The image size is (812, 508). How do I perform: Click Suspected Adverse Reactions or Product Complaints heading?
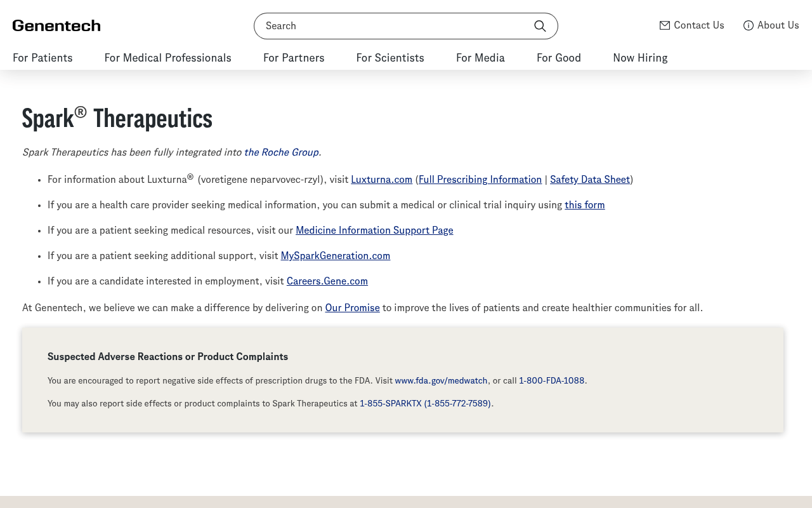coord(168,357)
